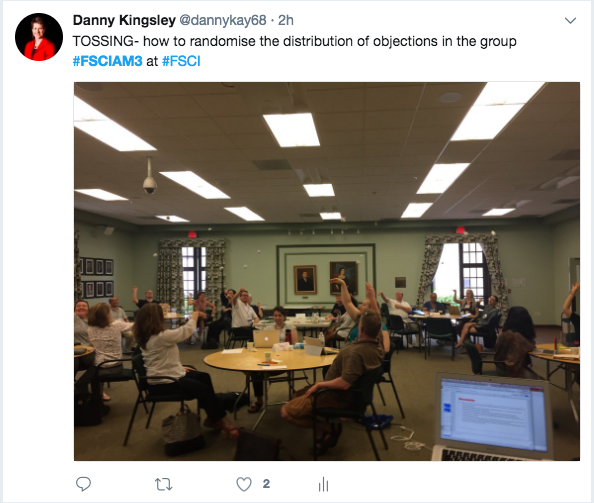Click the @dannykay68 handle
The height and width of the screenshot is (503, 594).
coord(222,20)
